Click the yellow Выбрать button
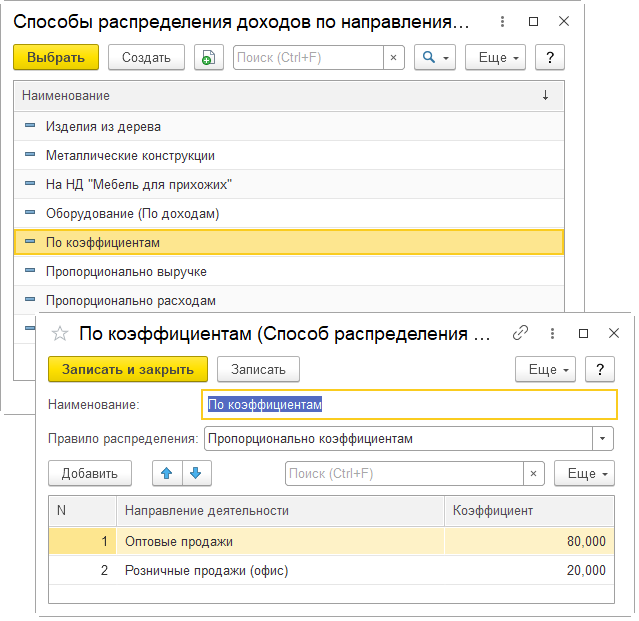The width and height of the screenshot is (639, 621). (56, 57)
